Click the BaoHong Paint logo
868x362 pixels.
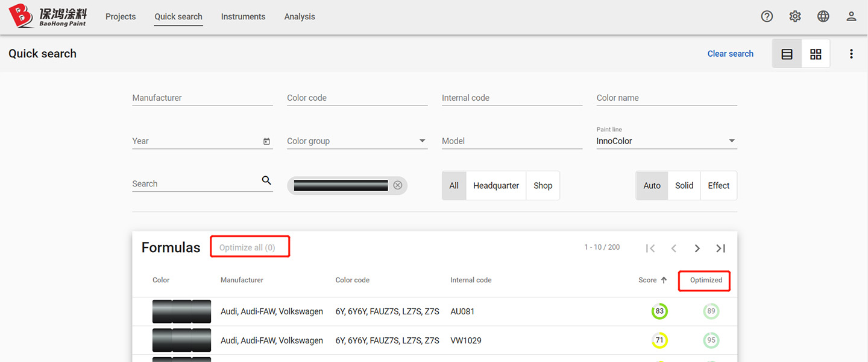pos(48,16)
